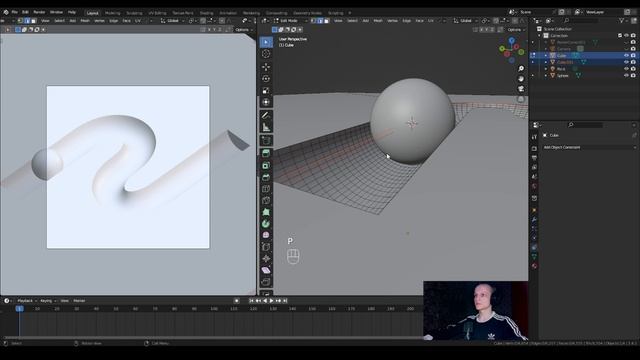This screenshot has height=360, width=640.
Task: Activate the Move tool
Action: (x=266, y=67)
